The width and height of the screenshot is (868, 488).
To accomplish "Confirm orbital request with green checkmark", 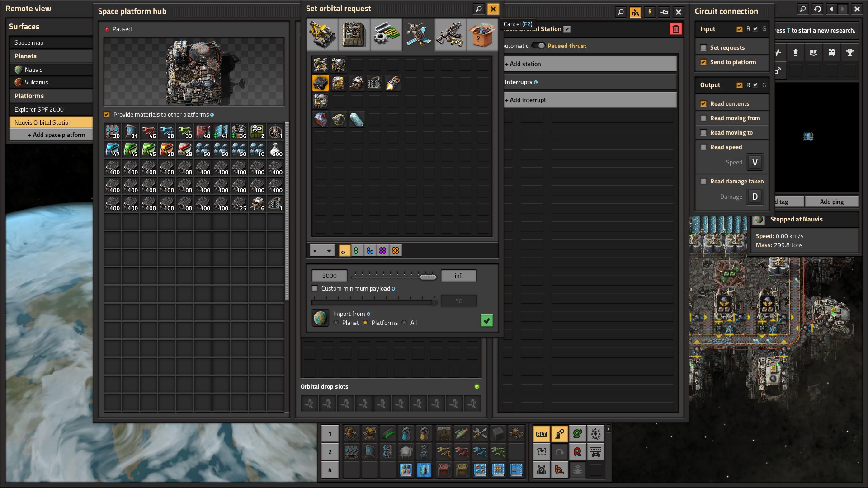I will (x=487, y=321).
